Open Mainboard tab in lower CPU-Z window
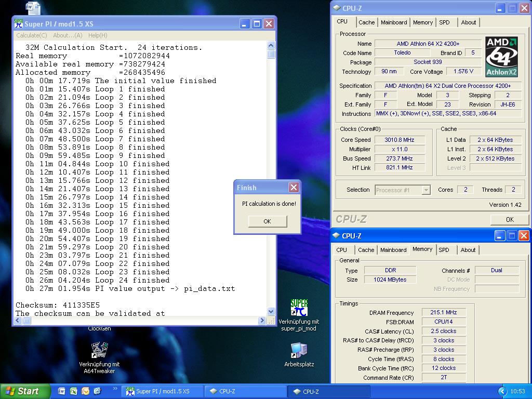 (x=393, y=250)
